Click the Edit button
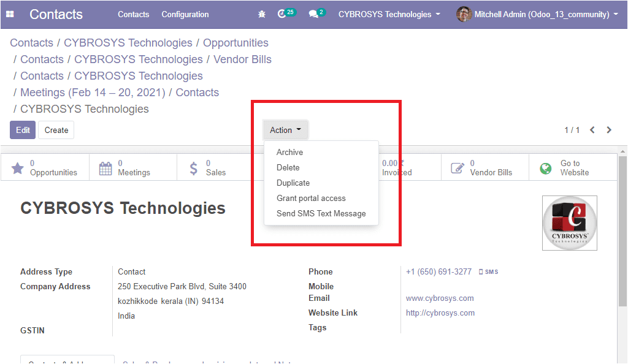Viewport: 628px width, 364px height. (23, 130)
